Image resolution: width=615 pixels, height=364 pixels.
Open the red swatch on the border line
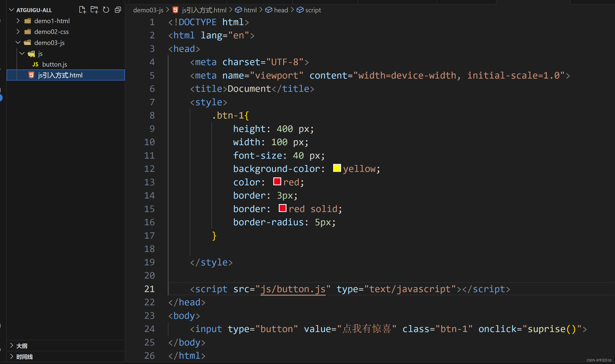283,208
